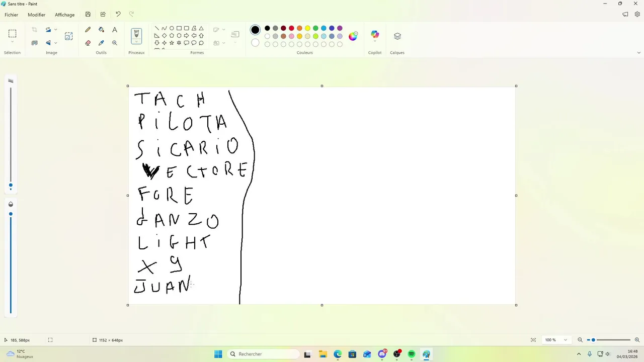Open the Edit colors wheel
The image size is (644, 362).
[353, 36]
